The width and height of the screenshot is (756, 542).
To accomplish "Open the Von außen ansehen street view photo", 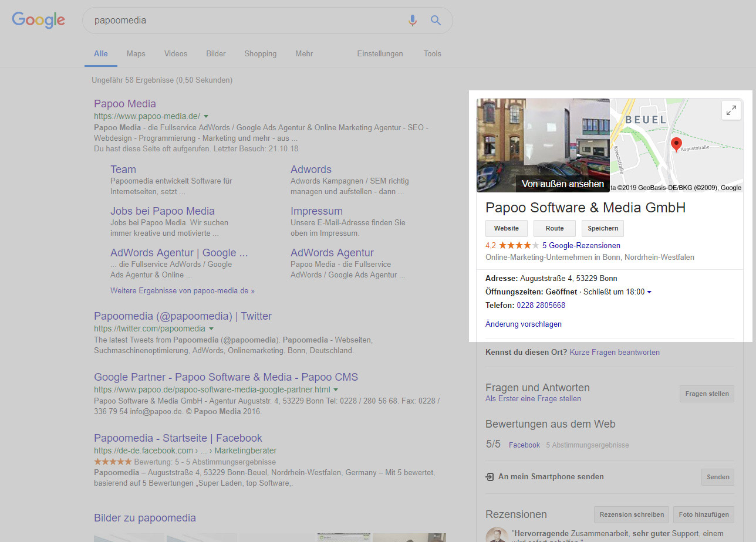I will [x=543, y=145].
